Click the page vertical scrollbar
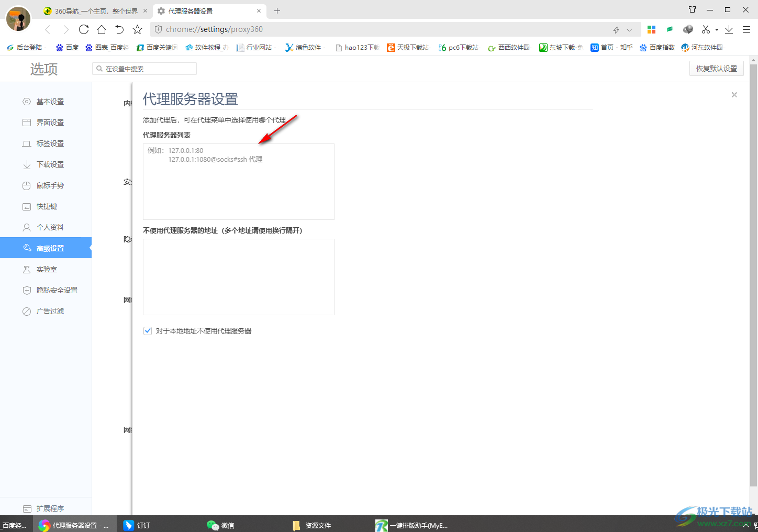The height and width of the screenshot is (532, 758). (753, 274)
